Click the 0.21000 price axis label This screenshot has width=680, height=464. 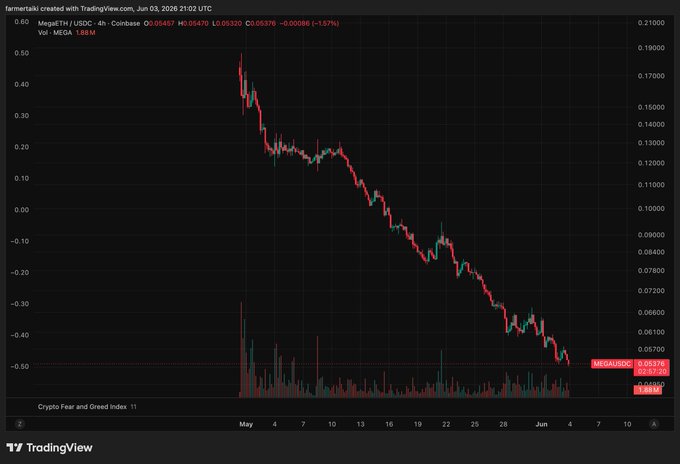coord(651,23)
